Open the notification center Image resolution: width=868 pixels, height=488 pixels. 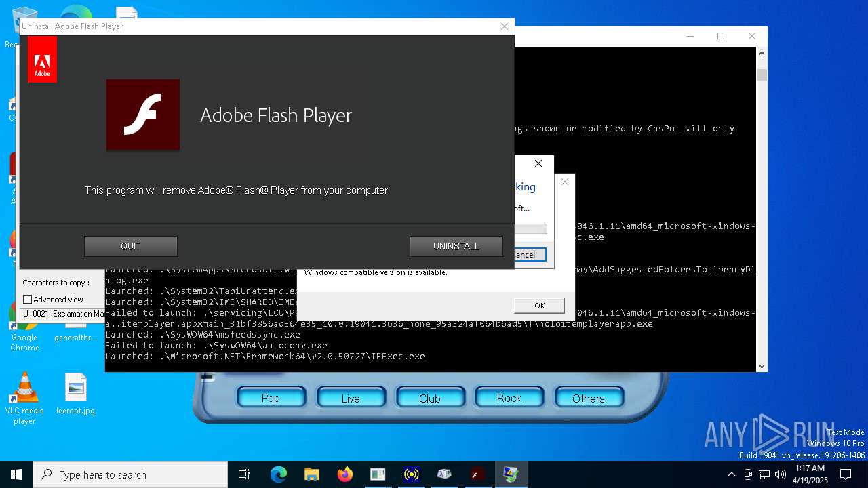846,474
